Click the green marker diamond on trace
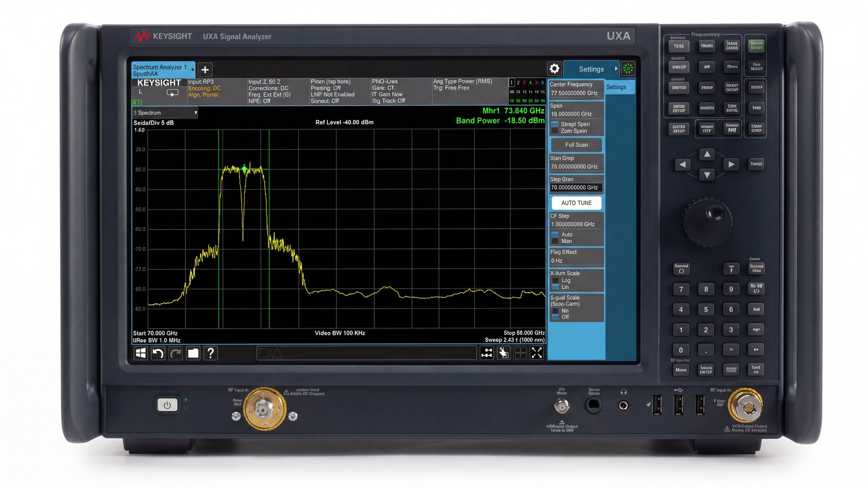 pyautogui.click(x=245, y=169)
